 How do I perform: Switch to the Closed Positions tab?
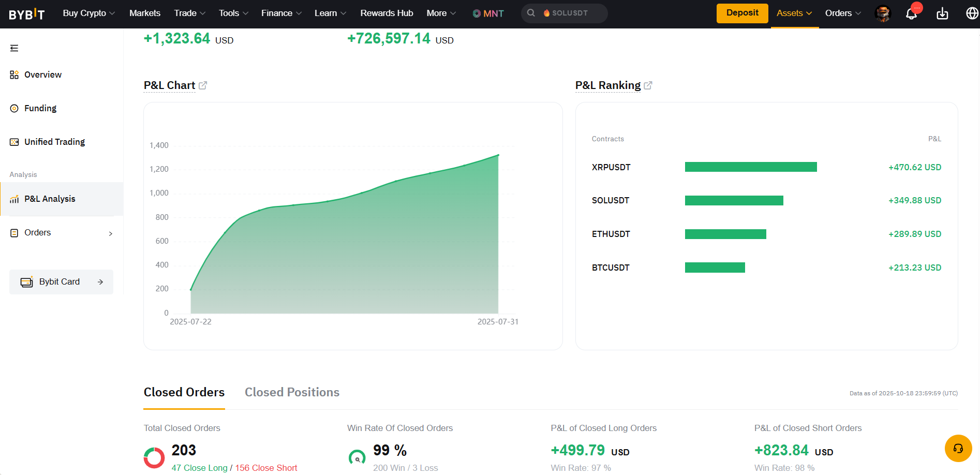(291, 392)
